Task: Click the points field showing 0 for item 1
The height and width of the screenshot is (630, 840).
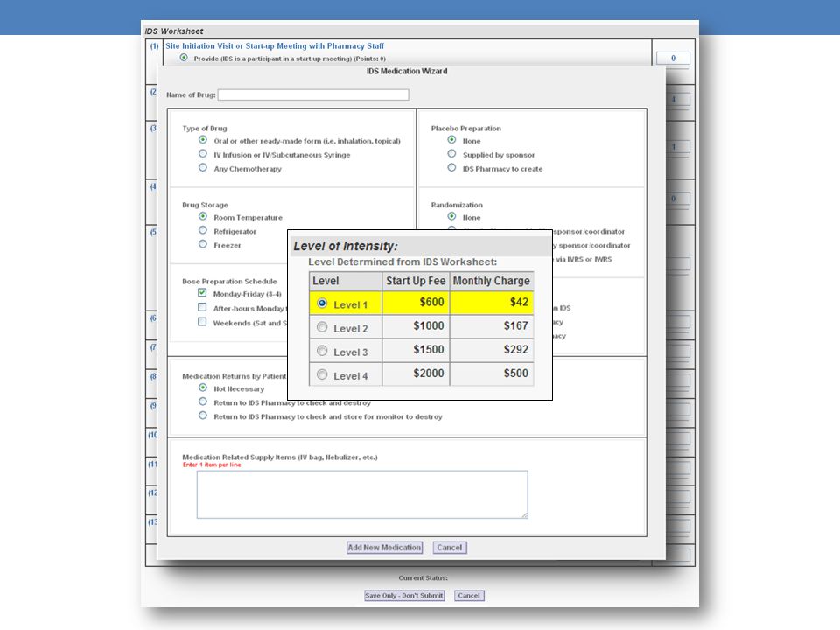Action: click(674, 58)
